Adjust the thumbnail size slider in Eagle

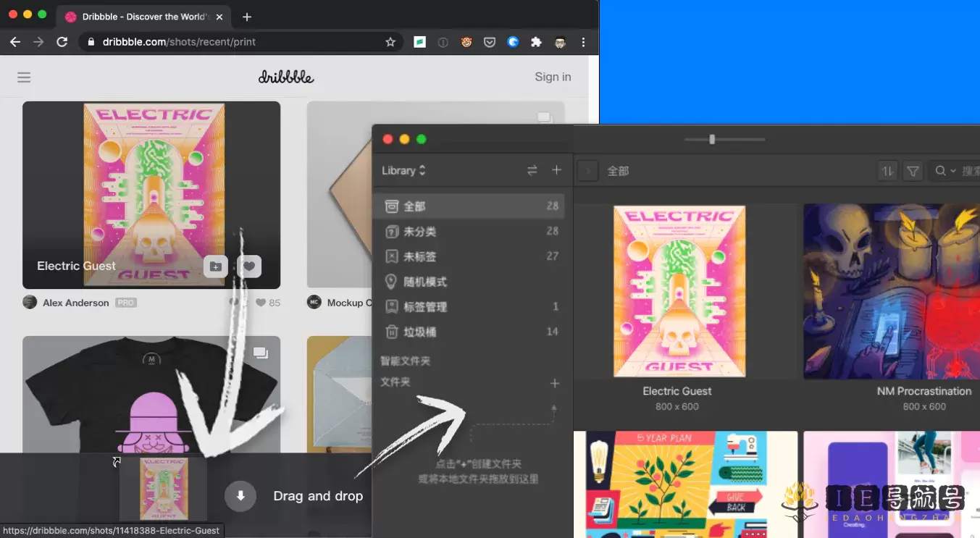(712, 139)
